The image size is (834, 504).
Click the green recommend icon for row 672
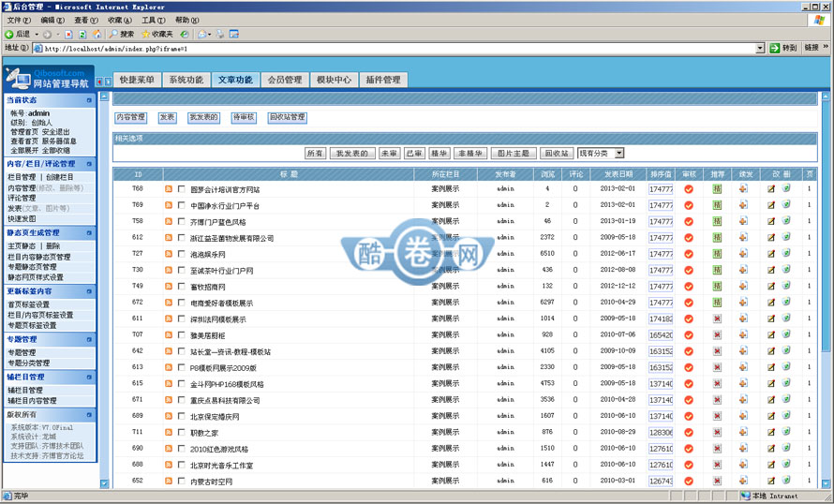tap(717, 303)
